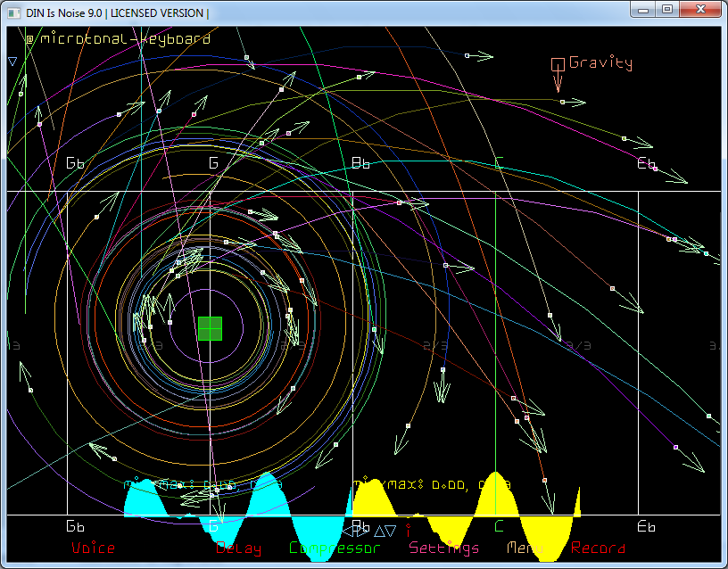The width and height of the screenshot is (728, 569).
Task: Click the Gravity label text
Action: (x=600, y=62)
